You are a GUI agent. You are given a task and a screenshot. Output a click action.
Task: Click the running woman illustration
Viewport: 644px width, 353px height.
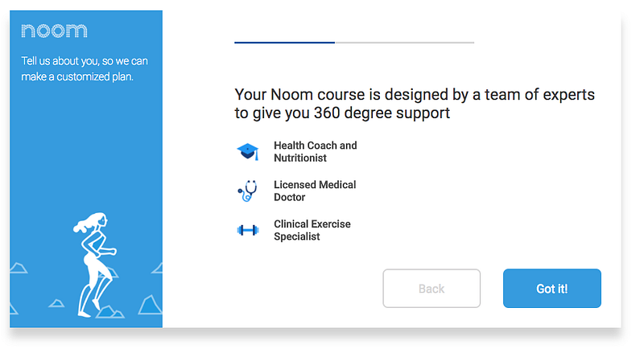[x=94, y=265]
